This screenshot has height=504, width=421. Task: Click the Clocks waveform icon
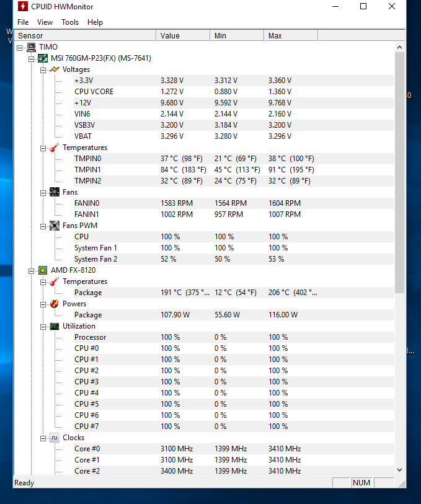pos(55,438)
